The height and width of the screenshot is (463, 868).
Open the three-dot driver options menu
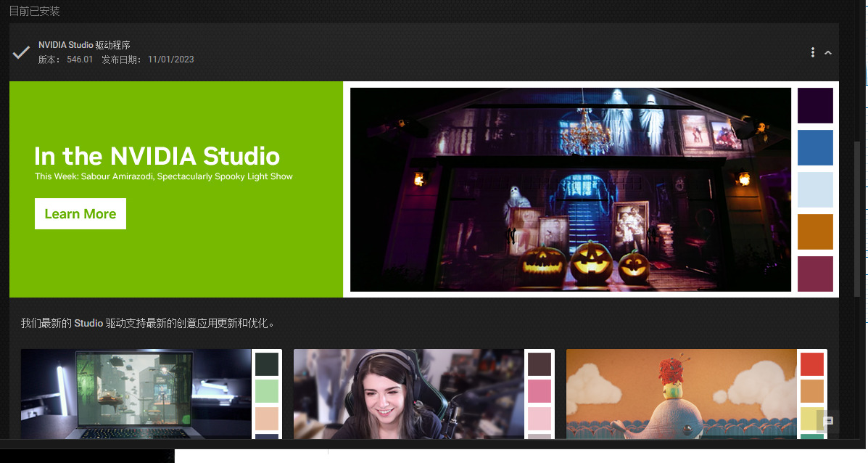(812, 52)
